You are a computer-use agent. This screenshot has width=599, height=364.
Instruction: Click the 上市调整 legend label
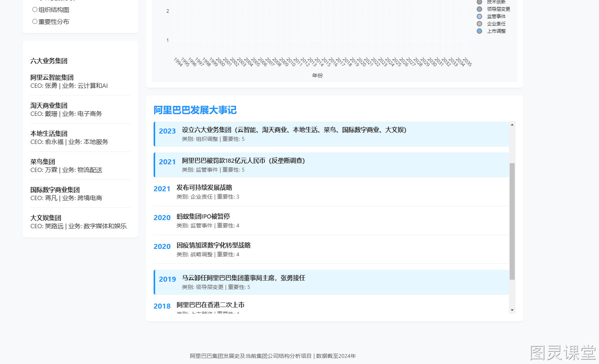pos(496,31)
